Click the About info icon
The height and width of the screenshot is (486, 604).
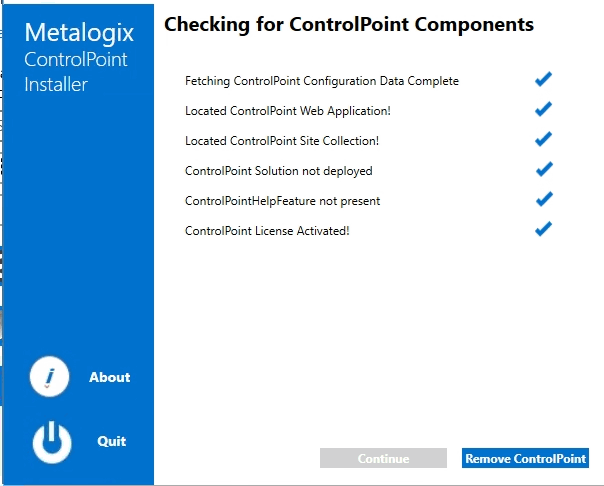[50, 377]
